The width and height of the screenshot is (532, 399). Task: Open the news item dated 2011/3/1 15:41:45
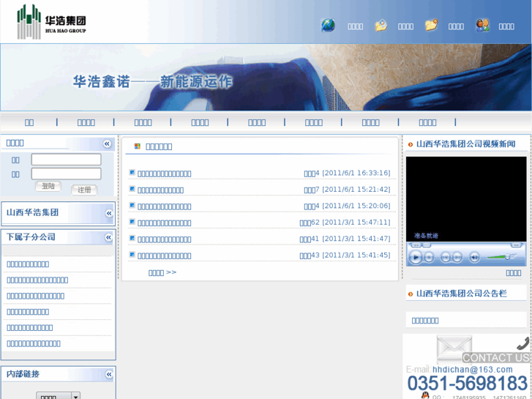pyautogui.click(x=164, y=256)
